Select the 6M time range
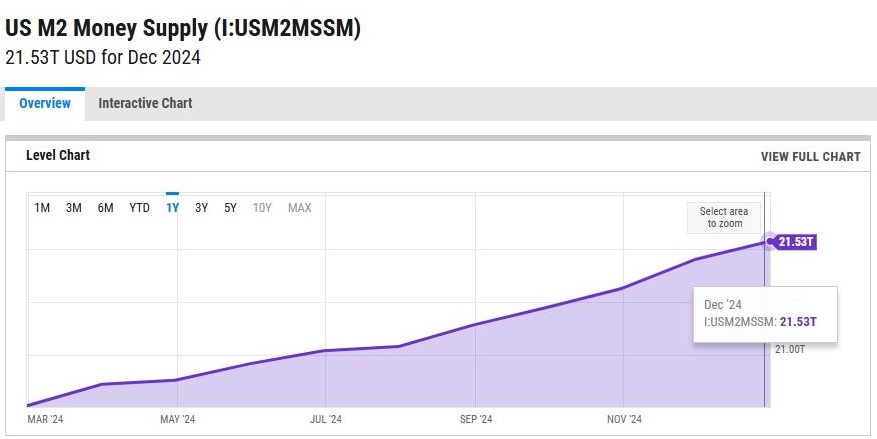The width and height of the screenshot is (877, 439). tap(105, 208)
